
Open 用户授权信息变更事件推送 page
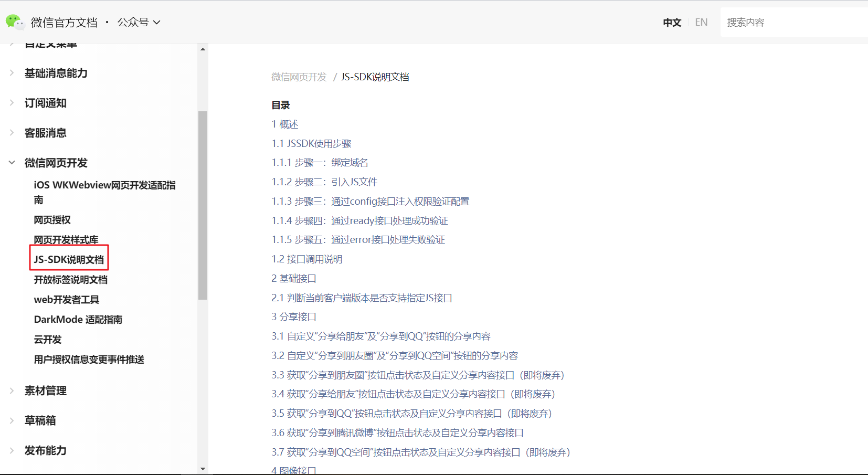(89, 360)
